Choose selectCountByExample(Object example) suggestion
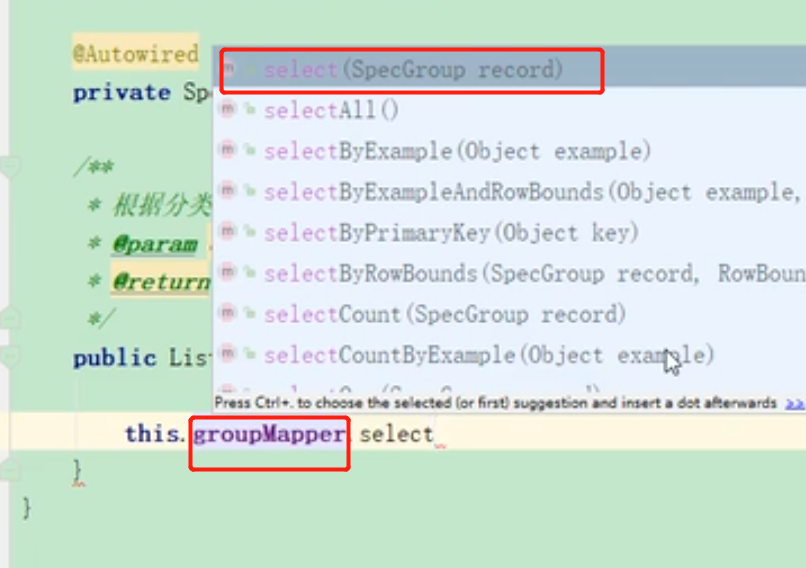 click(509, 355)
